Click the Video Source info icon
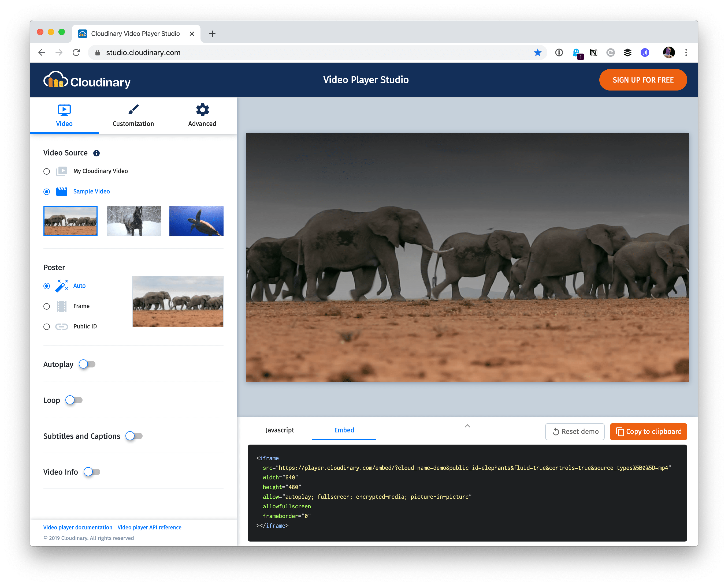This screenshot has height=586, width=728. point(96,153)
